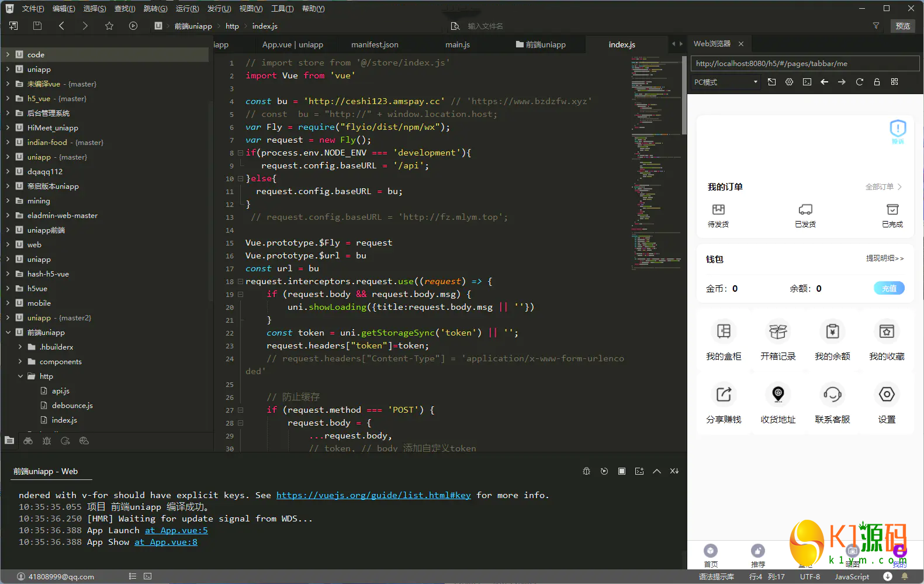This screenshot has height=584, width=924.
Task: Click the bug icon below project tree
Action: 47,441
